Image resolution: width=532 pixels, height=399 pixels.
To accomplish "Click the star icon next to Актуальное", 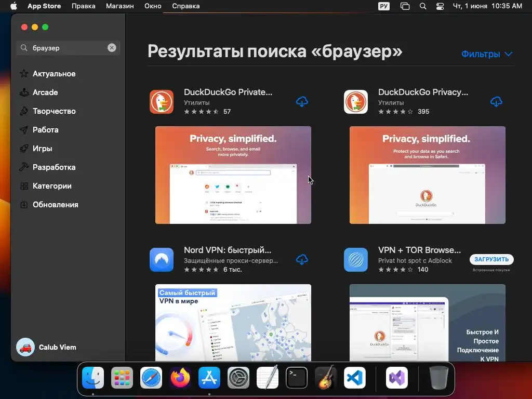I will pos(24,74).
